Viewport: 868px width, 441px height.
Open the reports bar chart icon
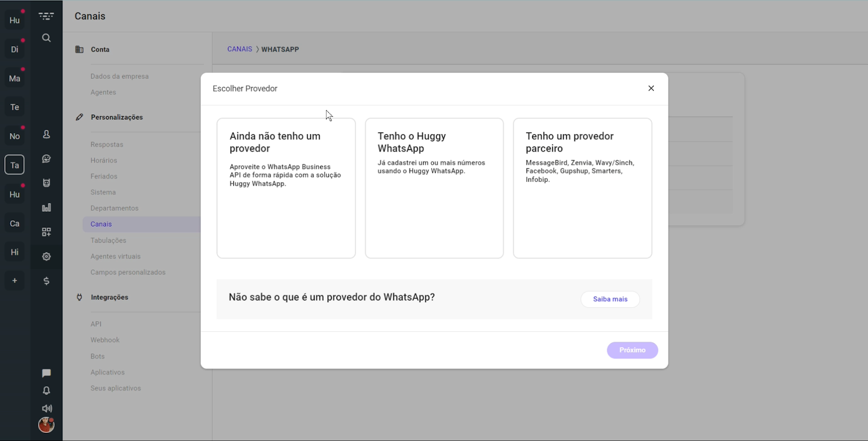tap(47, 207)
